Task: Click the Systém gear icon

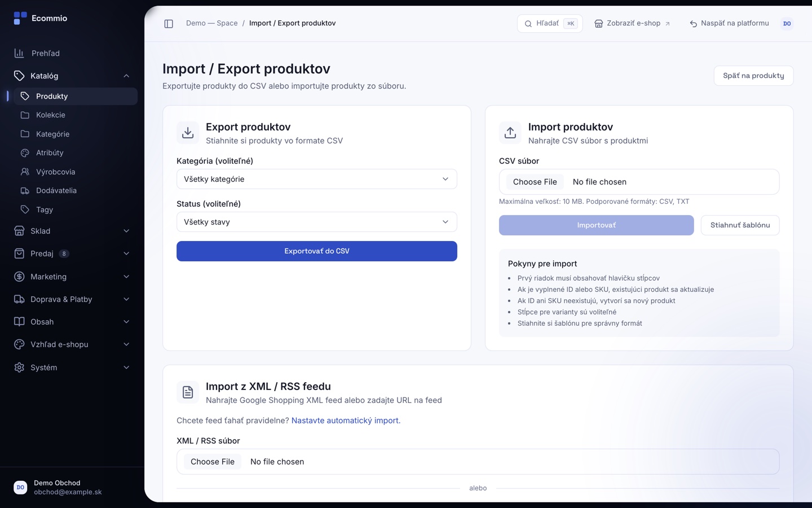Action: [19, 367]
